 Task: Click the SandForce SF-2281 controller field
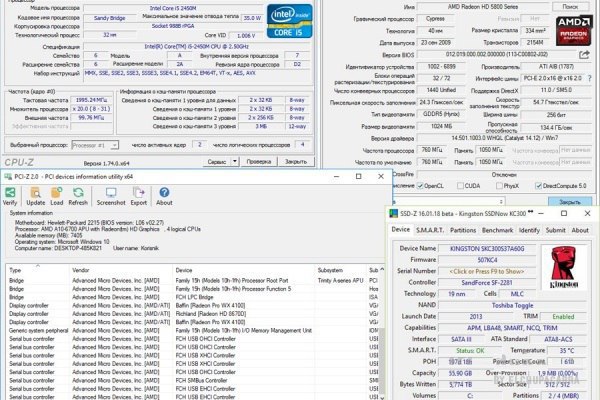pyautogui.click(x=487, y=282)
